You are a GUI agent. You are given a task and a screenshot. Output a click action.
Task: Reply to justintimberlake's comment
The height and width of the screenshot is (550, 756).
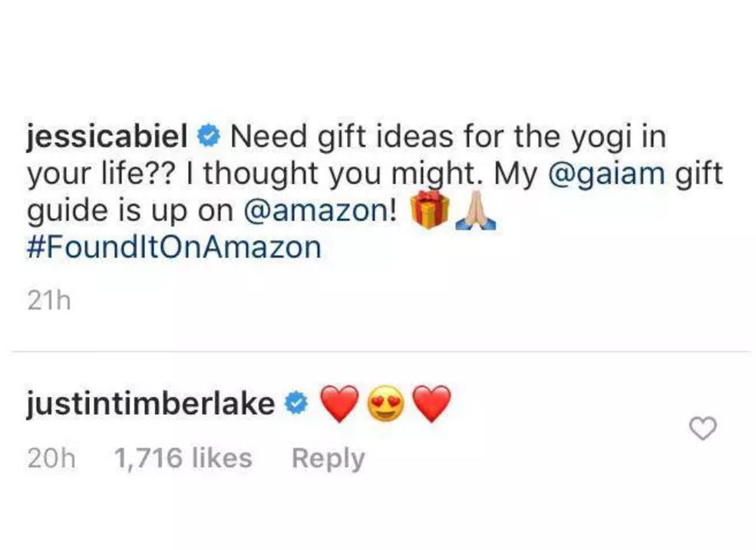[328, 459]
